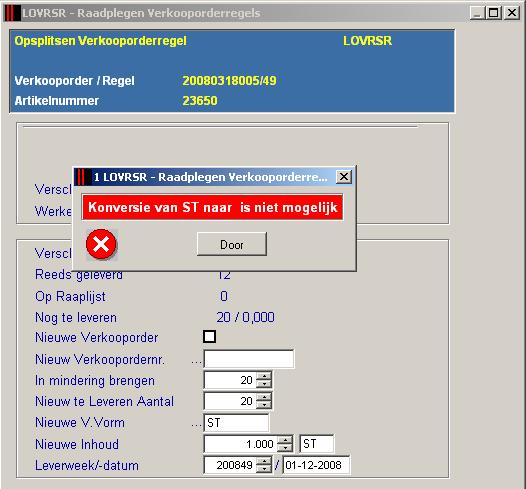Tick the Nieuwe Verkooporder checkbox

pyautogui.click(x=209, y=336)
